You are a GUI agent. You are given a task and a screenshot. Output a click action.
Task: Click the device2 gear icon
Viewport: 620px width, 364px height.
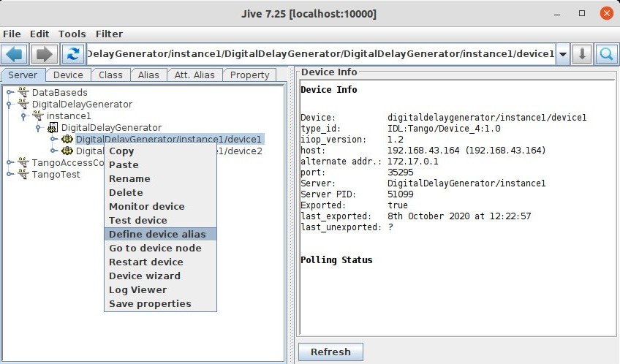67,151
